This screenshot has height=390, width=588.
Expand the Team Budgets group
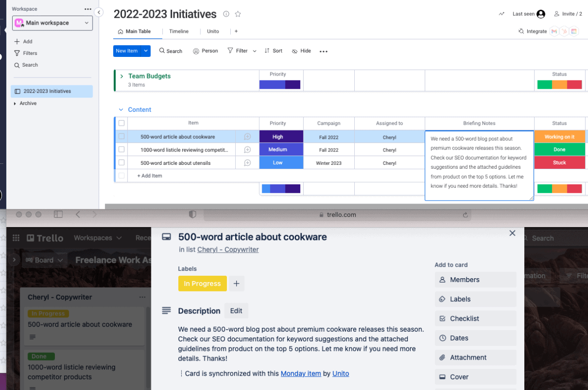121,76
